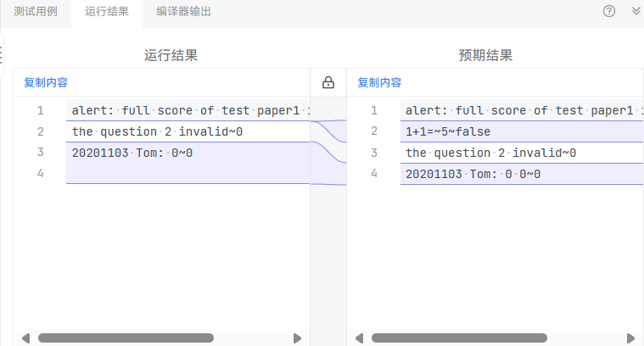Viewport: 644px width, 346px height.
Task: Toggle the scroll lock icon between panes
Action: [328, 82]
